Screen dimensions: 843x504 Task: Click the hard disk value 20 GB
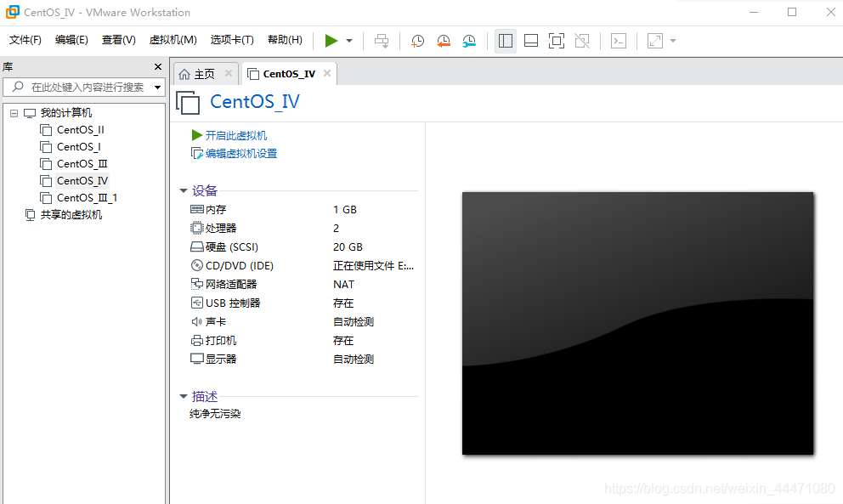[x=348, y=246]
